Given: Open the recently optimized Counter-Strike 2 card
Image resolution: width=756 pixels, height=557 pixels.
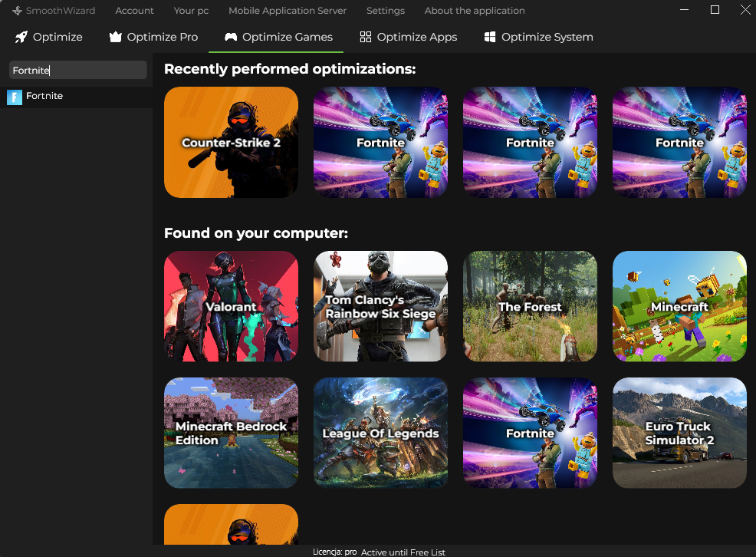Looking at the screenshot, I should tap(231, 142).
